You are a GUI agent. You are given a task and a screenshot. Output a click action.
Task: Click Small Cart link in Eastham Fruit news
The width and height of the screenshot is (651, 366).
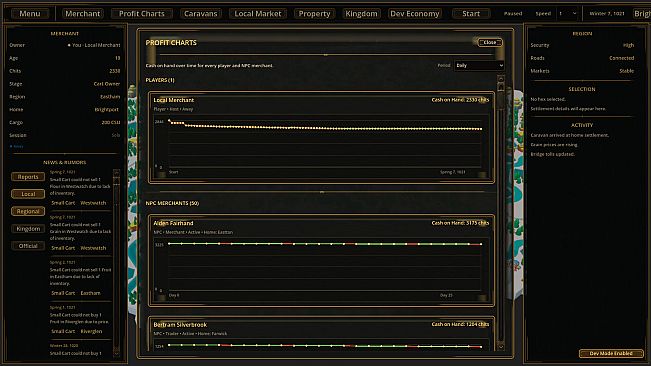[x=63, y=293]
